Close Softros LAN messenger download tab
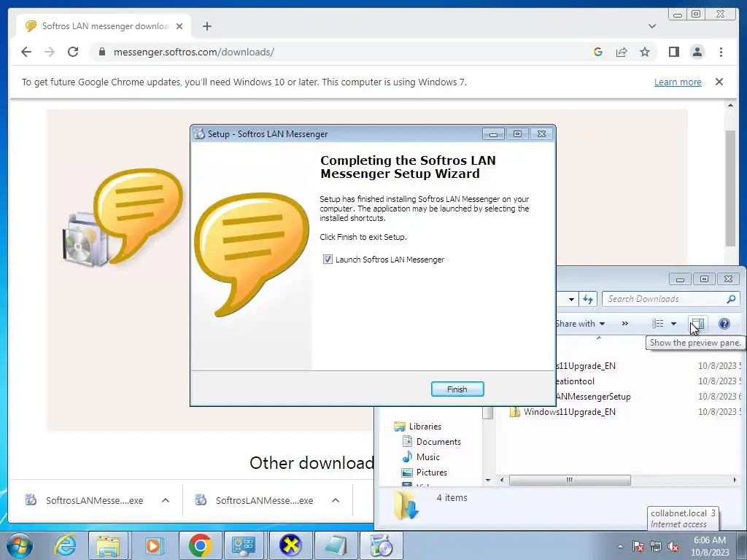 click(x=179, y=26)
